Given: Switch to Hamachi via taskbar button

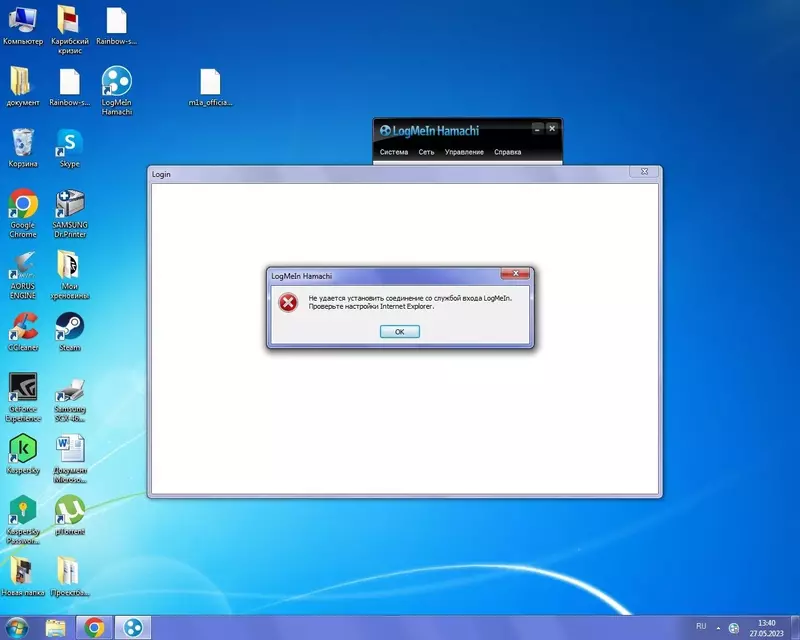Looking at the screenshot, I should coord(133,628).
